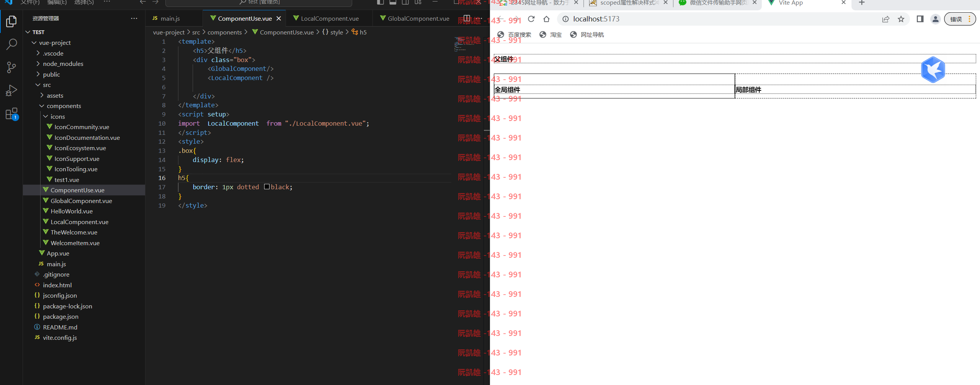
Task: Toggle the secondary side bar layout icon
Action: [x=405, y=2]
